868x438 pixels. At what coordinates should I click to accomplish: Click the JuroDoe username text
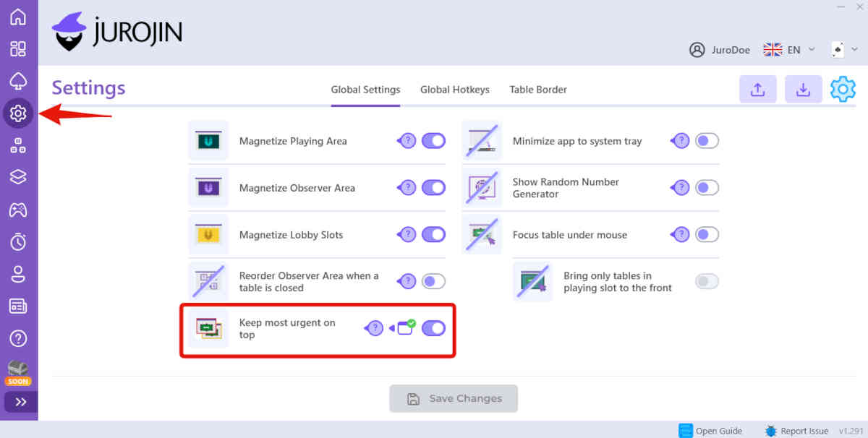pos(731,50)
